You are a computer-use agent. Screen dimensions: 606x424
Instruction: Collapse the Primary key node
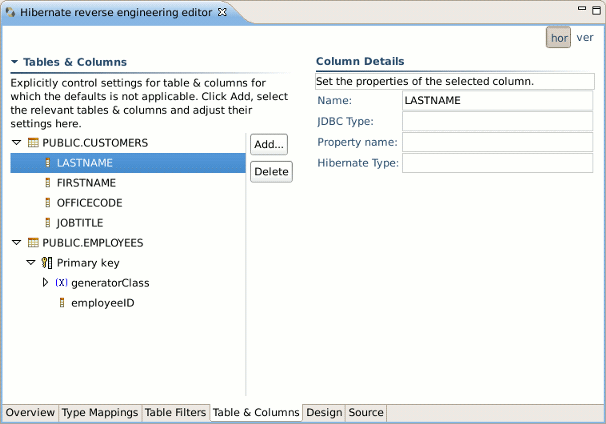31,263
